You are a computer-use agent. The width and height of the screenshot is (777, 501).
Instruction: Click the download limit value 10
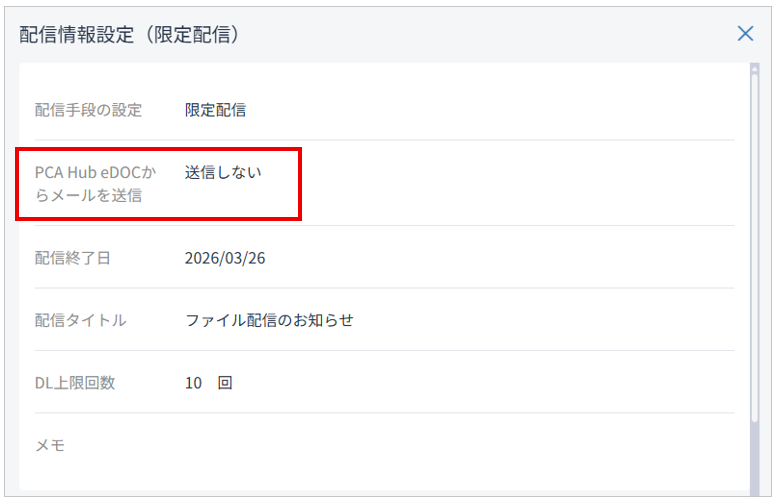193,383
